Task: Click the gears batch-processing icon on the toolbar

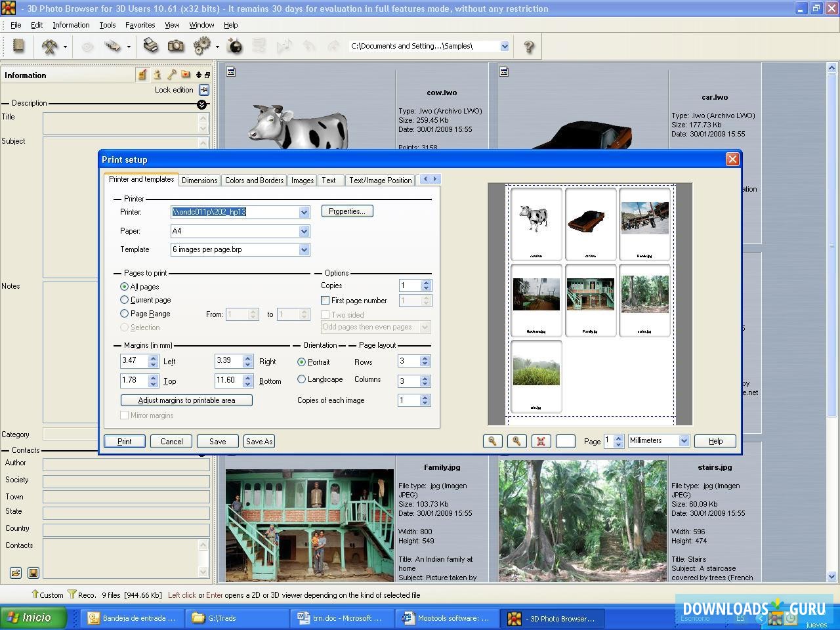Action: coord(200,46)
